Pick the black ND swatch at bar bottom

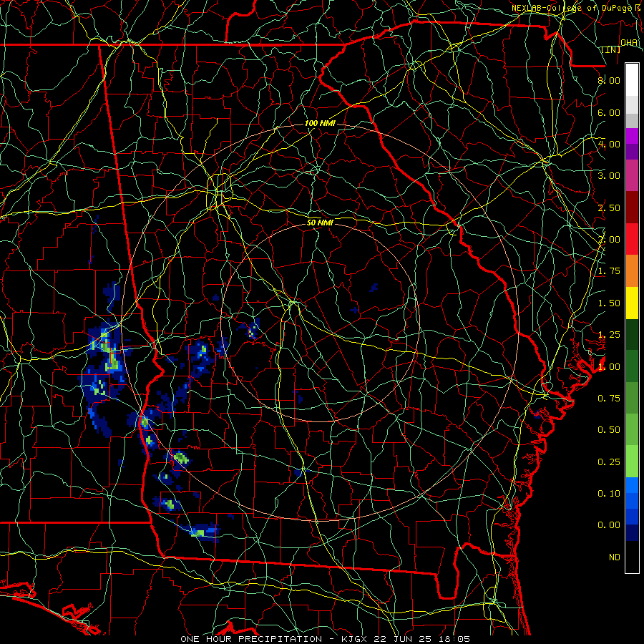click(632, 557)
